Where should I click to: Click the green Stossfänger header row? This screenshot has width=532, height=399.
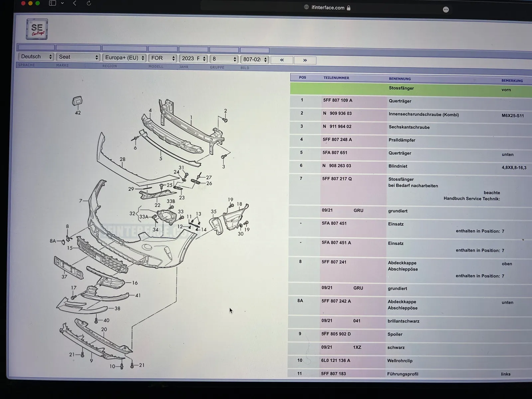(x=401, y=88)
